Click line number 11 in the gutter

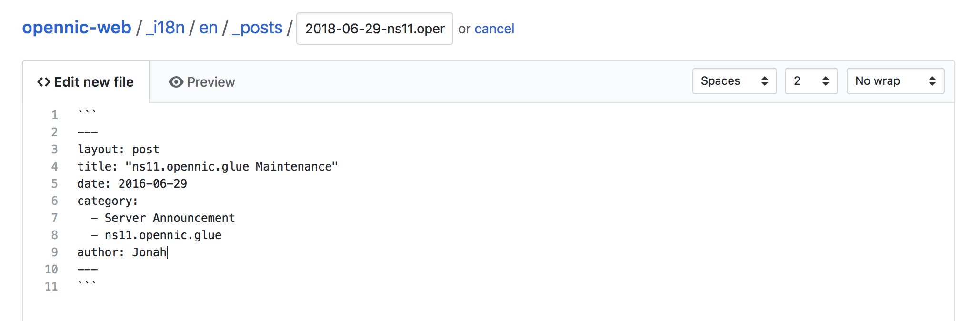(x=51, y=287)
